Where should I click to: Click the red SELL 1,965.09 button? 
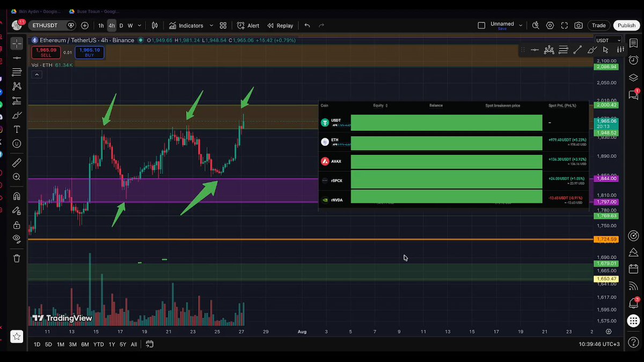(46, 52)
